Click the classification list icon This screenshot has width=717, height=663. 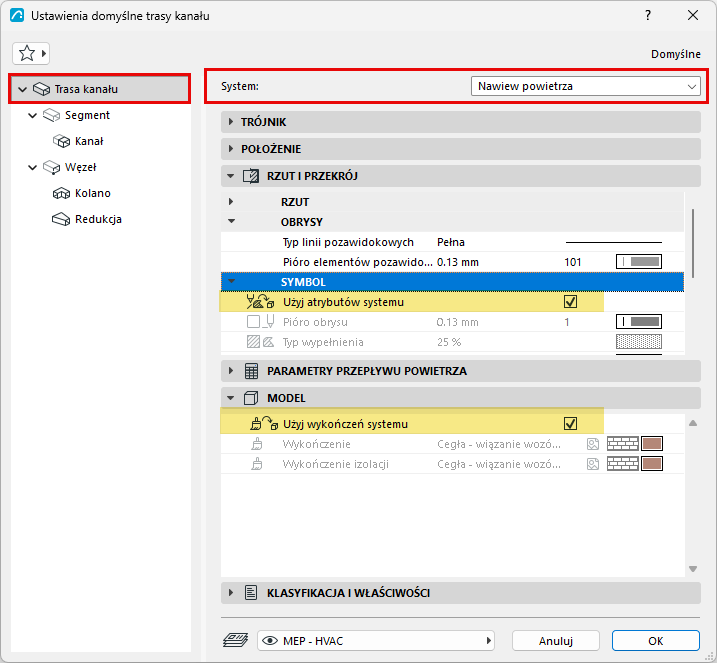click(251, 593)
